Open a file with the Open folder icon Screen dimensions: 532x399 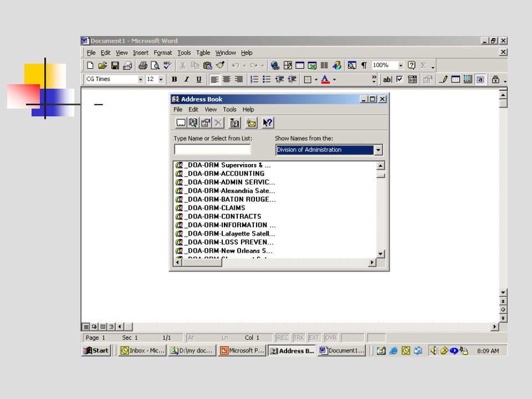[x=103, y=65]
